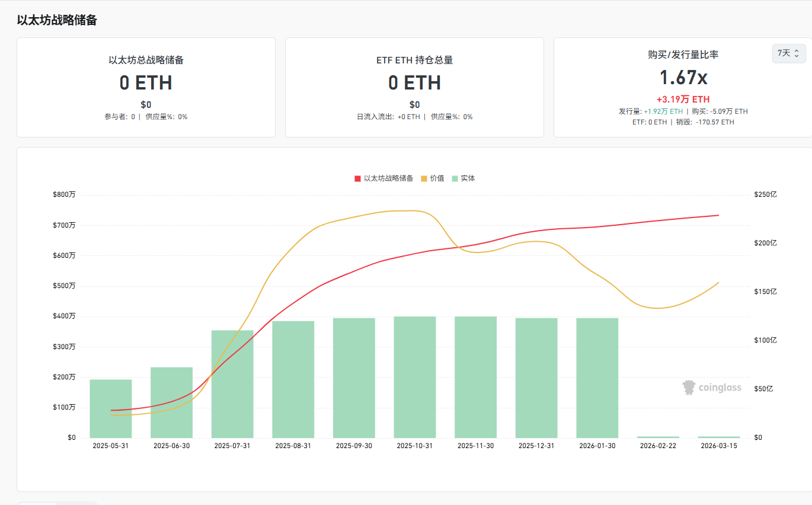Click the ETF ETH 持仓总量 card title
The image size is (812, 505).
(x=414, y=60)
